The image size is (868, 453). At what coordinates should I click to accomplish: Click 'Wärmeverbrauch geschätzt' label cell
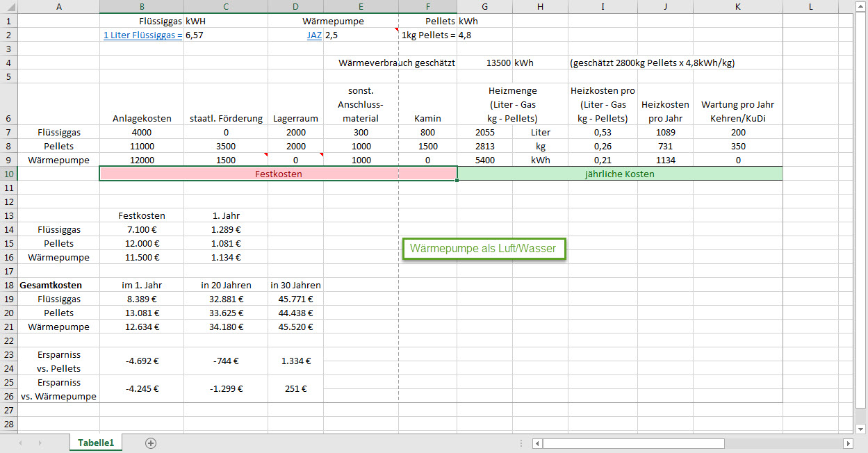click(x=397, y=63)
